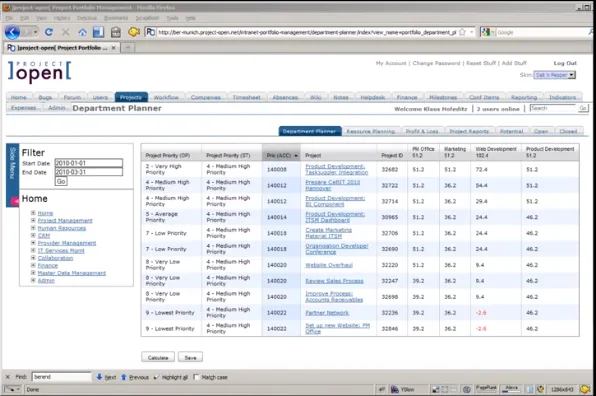Viewport: 596px width, 396px height.
Task: Click the My Account link
Action: point(391,63)
